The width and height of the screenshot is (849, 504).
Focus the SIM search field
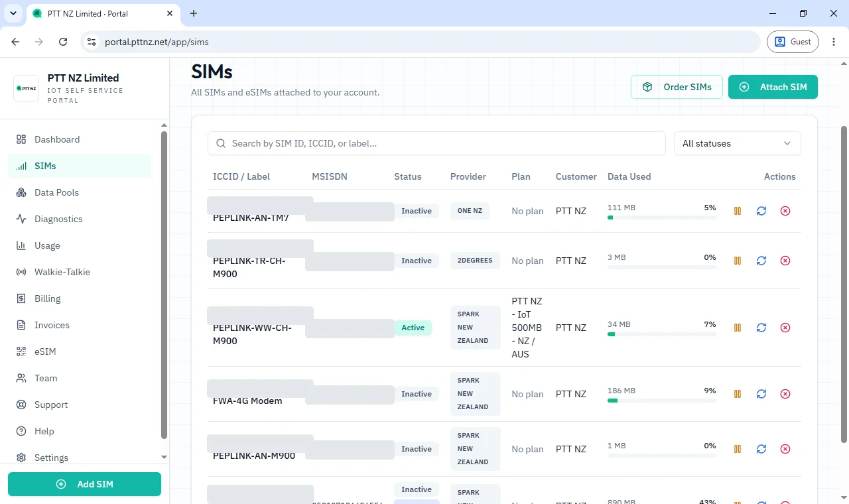point(436,143)
